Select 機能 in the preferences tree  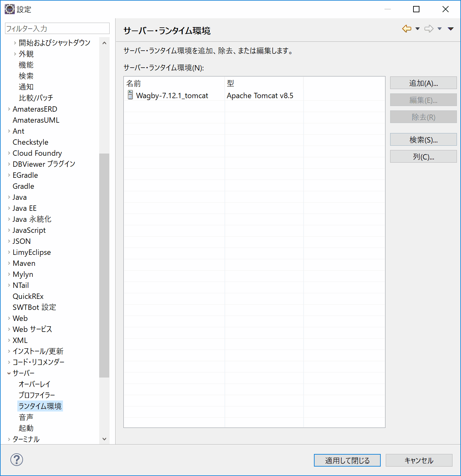[x=26, y=65]
